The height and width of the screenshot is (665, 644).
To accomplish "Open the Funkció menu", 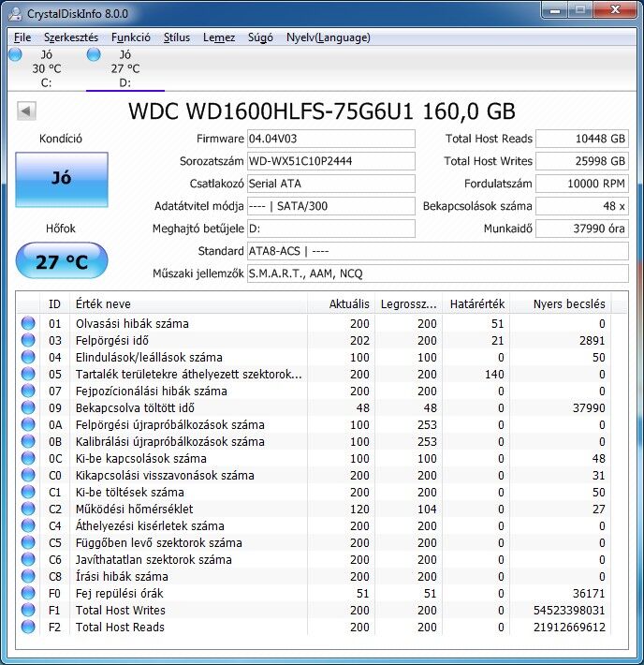I will [x=131, y=37].
